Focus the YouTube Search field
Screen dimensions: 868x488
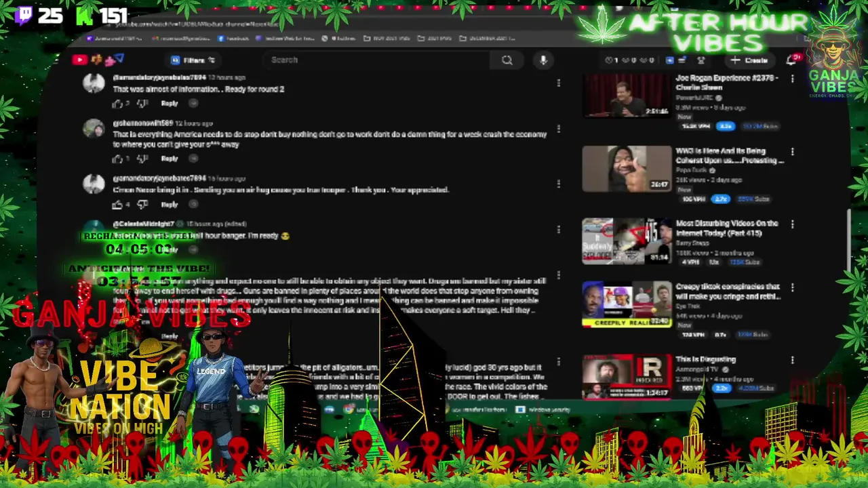coord(376,60)
